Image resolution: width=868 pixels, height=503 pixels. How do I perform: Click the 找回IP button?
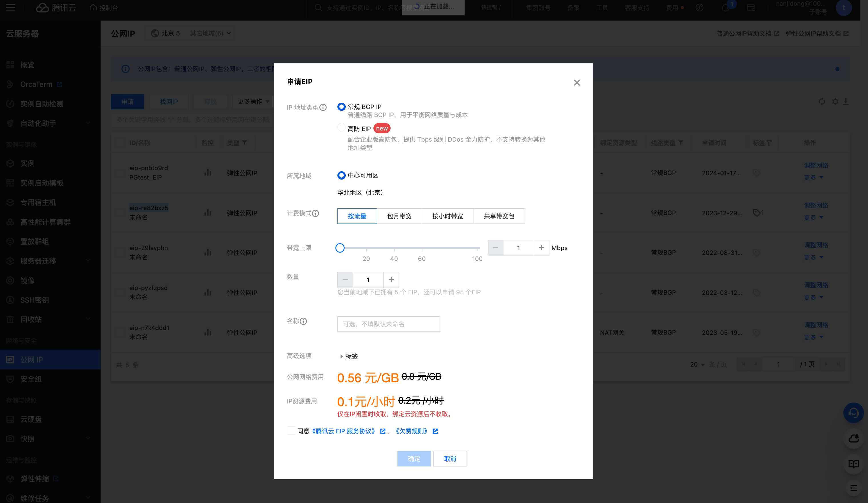pos(169,102)
